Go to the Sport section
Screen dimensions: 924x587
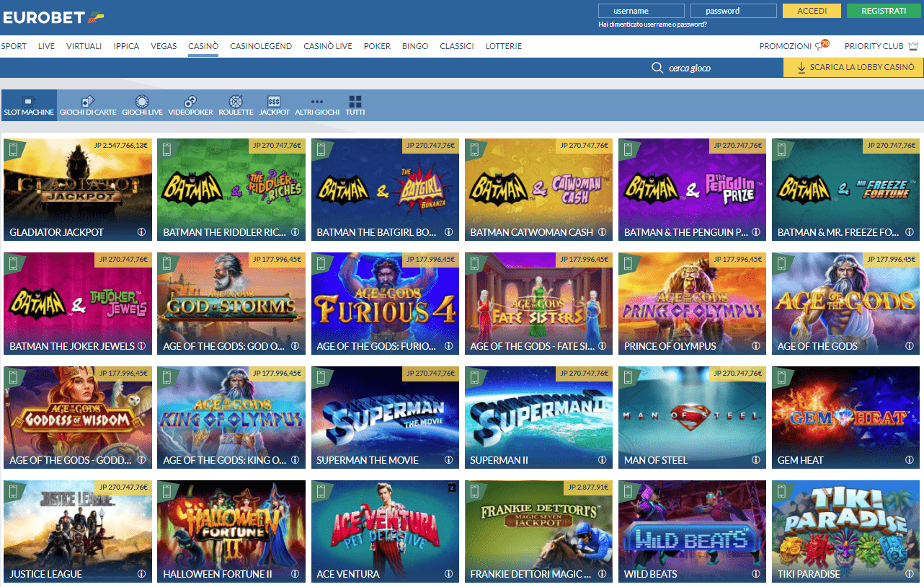coord(14,46)
